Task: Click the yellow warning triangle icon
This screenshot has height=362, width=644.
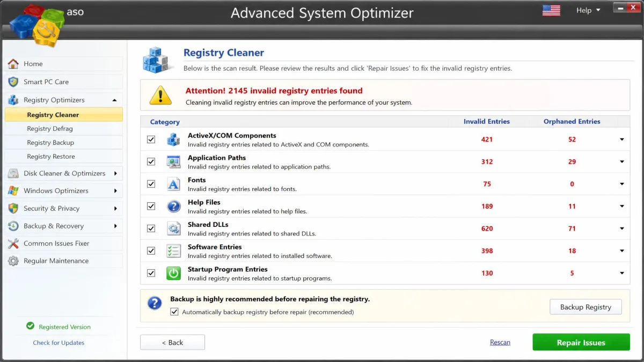Action: tap(160, 95)
